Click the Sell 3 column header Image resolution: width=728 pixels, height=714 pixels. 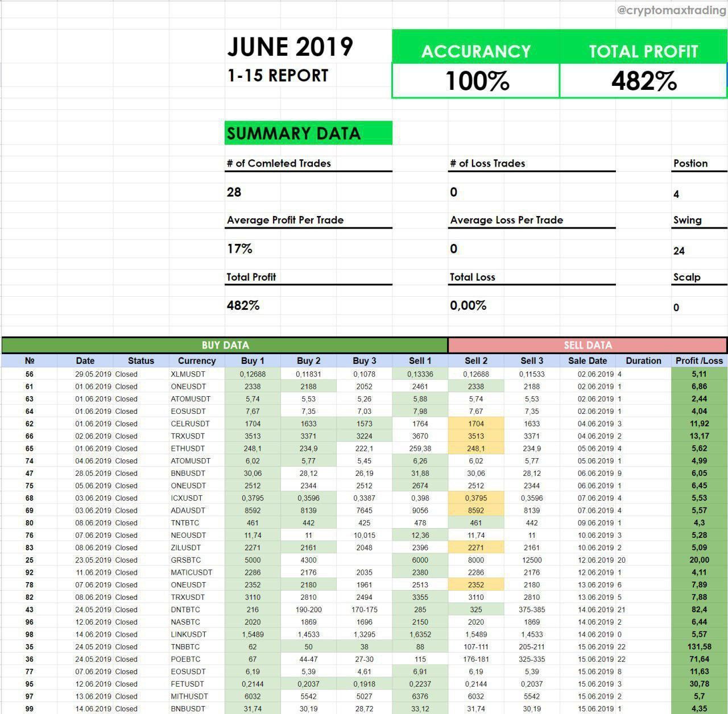[531, 360]
